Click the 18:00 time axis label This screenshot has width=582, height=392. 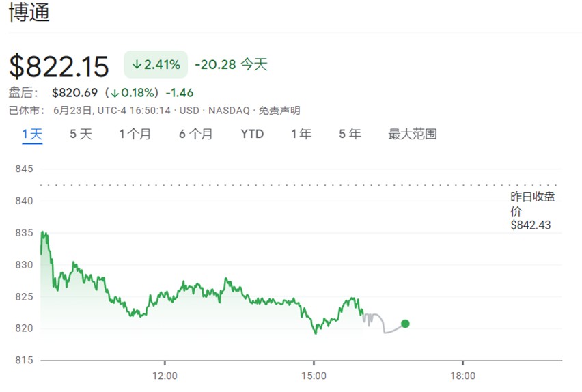coord(462,375)
